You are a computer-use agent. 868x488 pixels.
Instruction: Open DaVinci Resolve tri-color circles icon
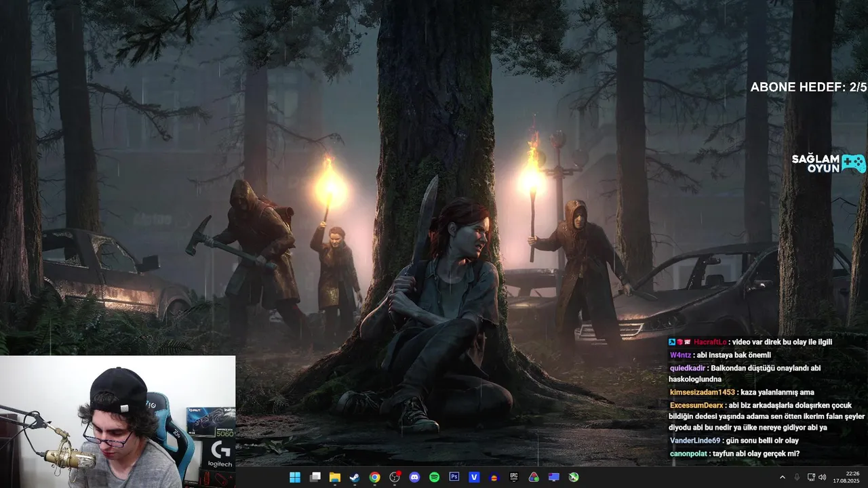pyautogui.click(x=534, y=477)
